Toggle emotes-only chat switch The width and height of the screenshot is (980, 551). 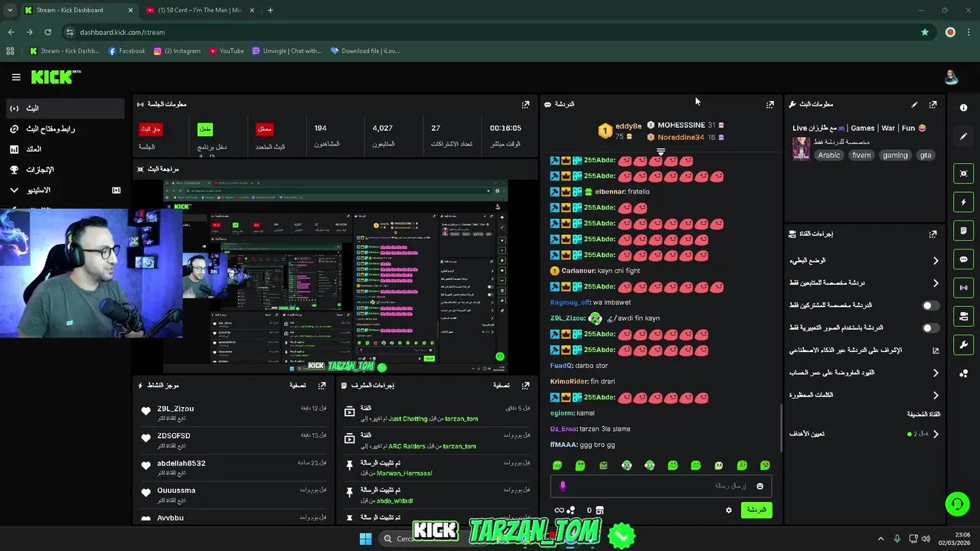[x=930, y=328]
